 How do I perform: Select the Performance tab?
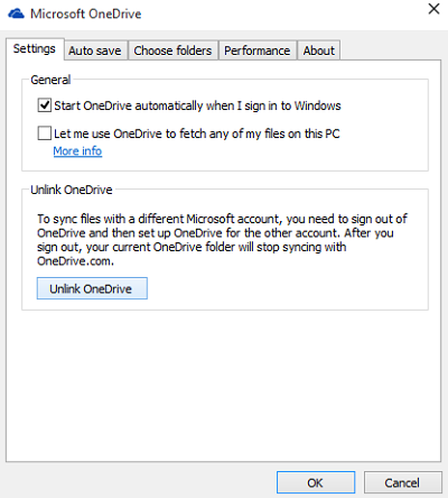click(x=257, y=50)
